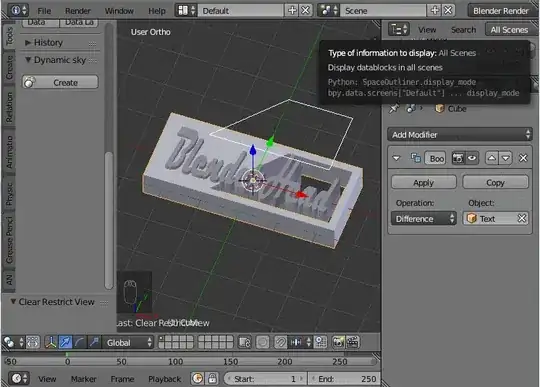The height and width of the screenshot is (387, 540).
Task: Delete the current Scene
Action: [x=448, y=11]
